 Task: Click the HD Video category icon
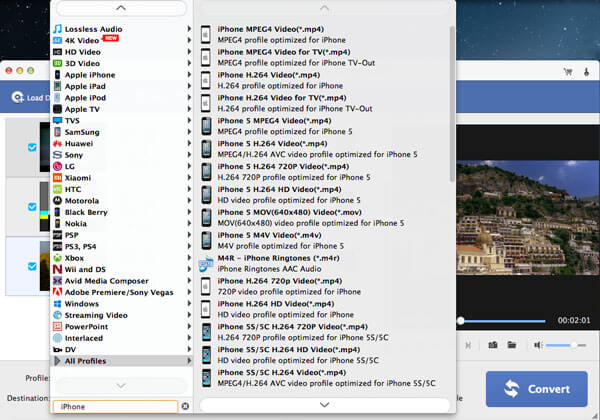click(57, 52)
